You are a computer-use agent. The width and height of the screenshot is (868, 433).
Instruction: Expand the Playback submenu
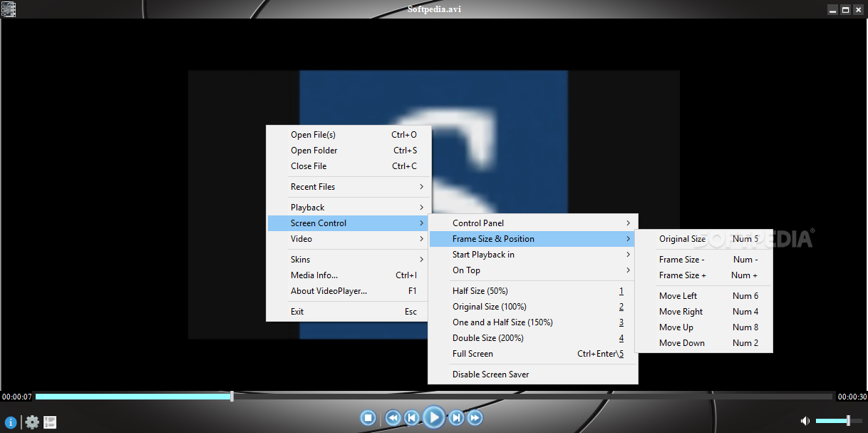click(x=349, y=208)
